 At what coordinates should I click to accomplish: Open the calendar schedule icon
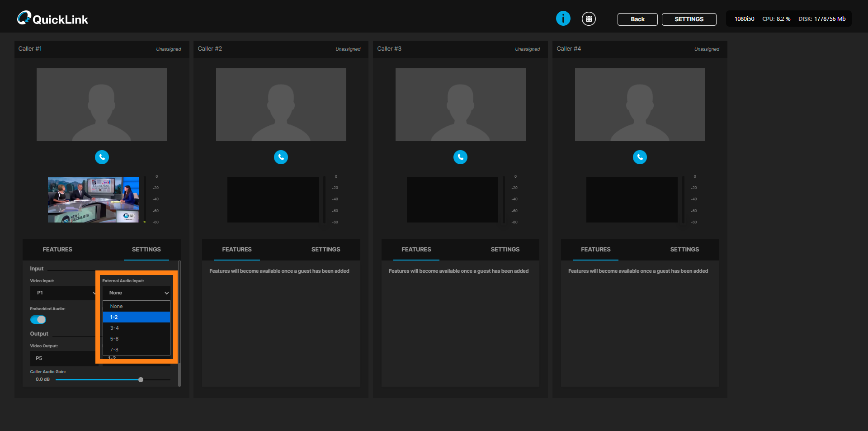589,19
